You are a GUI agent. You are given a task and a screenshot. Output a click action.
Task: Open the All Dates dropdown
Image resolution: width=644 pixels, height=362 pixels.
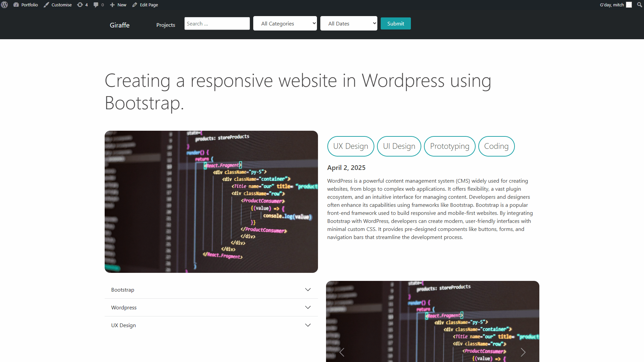pyautogui.click(x=349, y=23)
